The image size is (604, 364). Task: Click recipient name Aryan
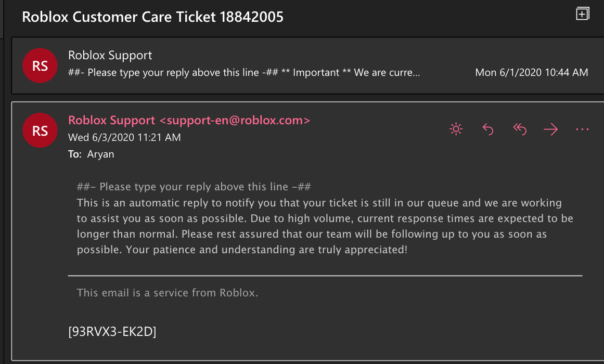coord(100,154)
